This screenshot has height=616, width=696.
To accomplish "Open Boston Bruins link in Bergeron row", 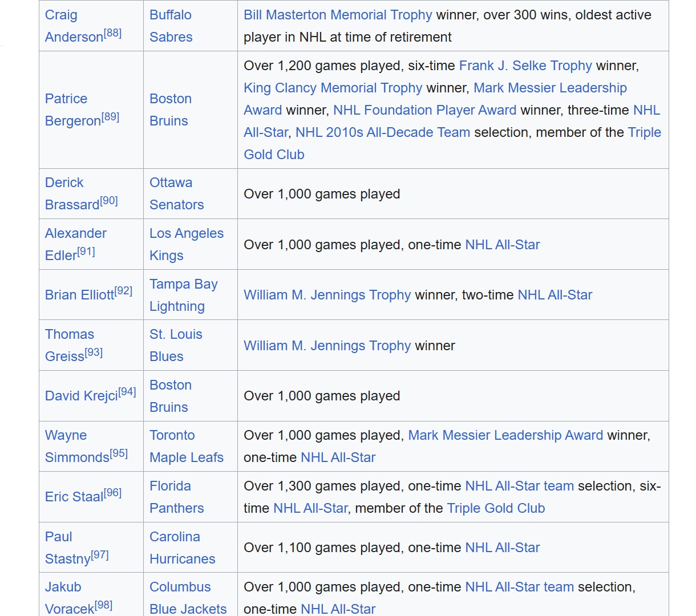I will click(170, 110).
